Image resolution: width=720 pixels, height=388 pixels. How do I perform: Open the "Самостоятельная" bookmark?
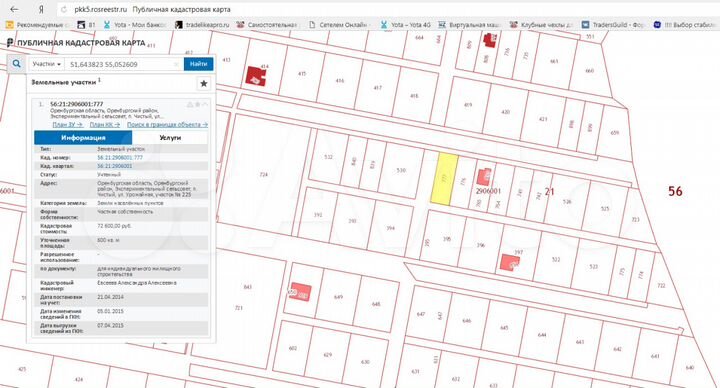(x=267, y=25)
